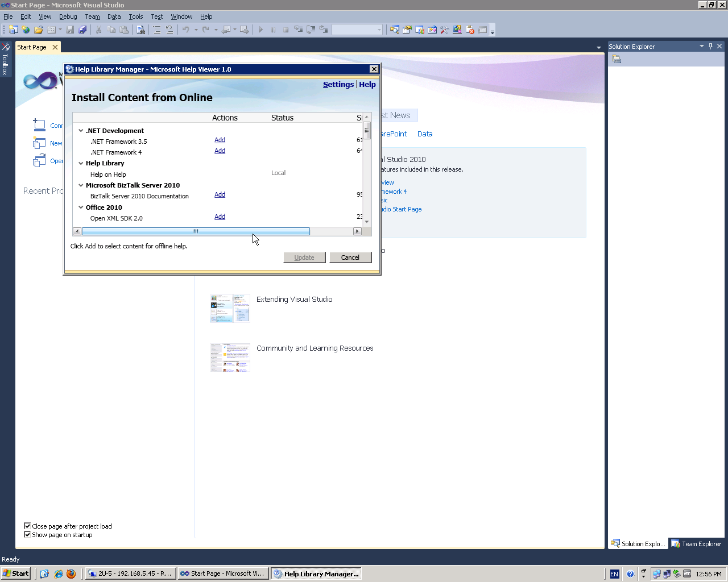
Task: Open the Solution Configurations combo box
Action: (357, 30)
